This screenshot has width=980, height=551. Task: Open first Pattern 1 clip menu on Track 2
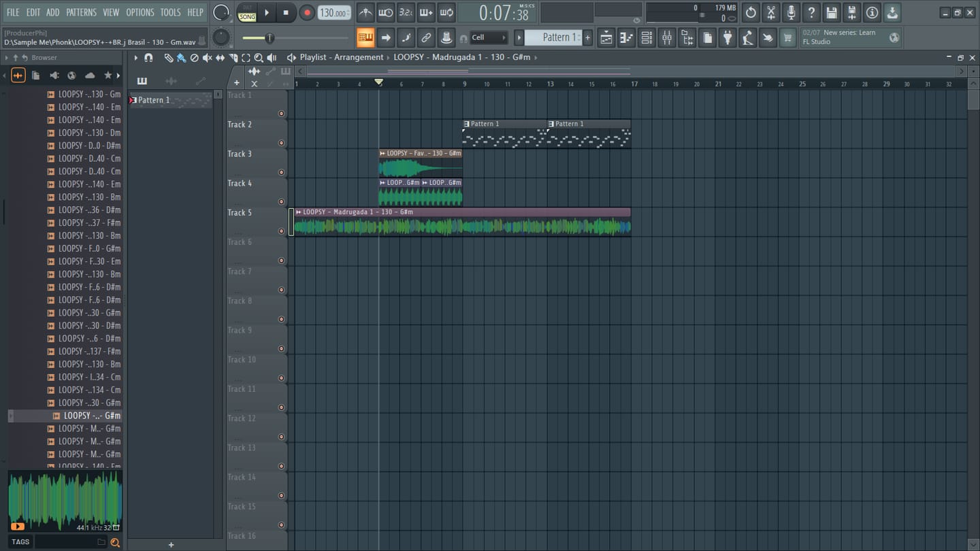pyautogui.click(x=466, y=124)
